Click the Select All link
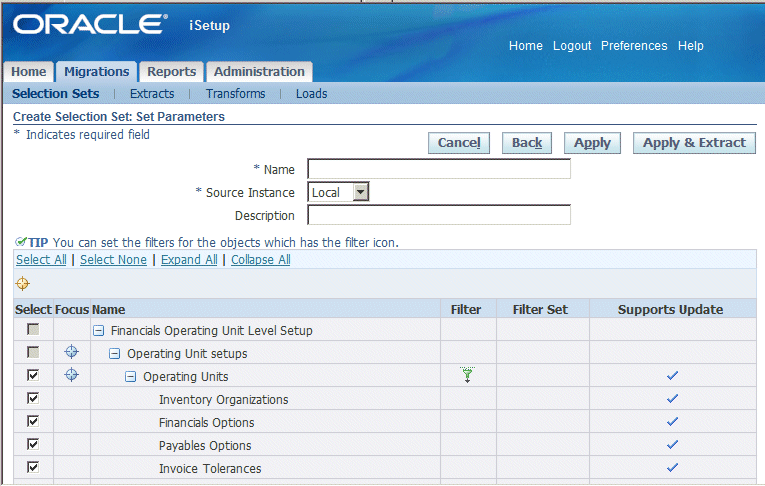 pyautogui.click(x=41, y=260)
